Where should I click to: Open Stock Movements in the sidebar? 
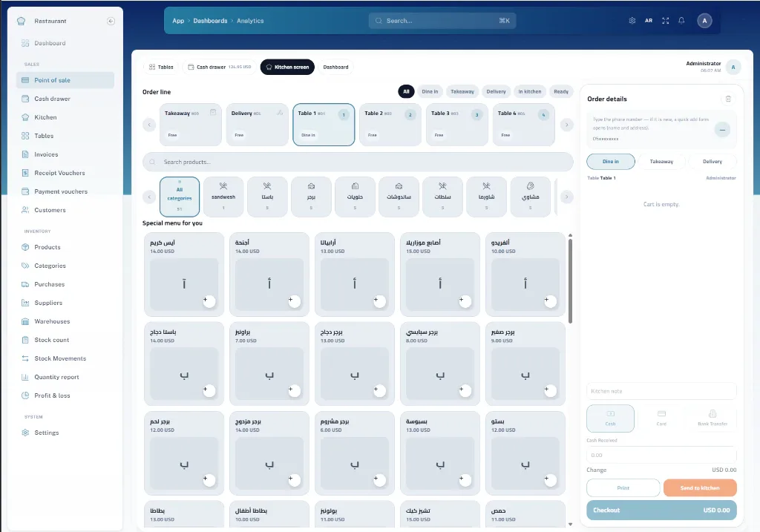point(65,358)
